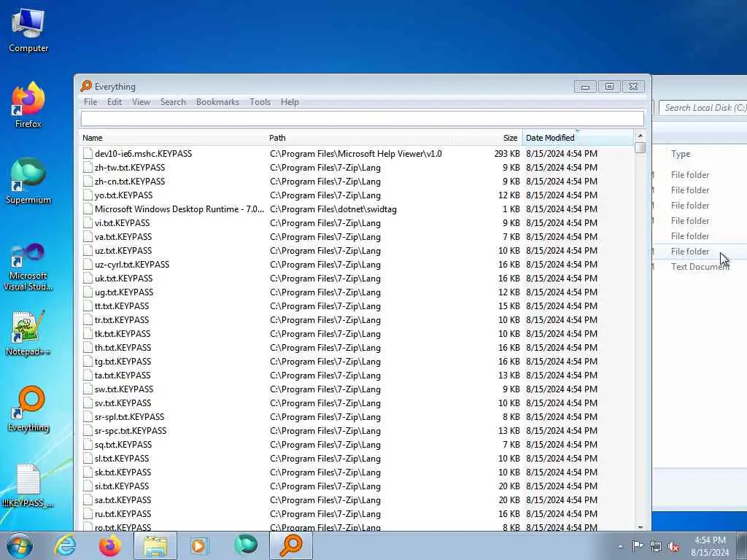Viewport: 747px width, 560px height.
Task: Open the Tools menu in Everything
Action: click(x=260, y=102)
